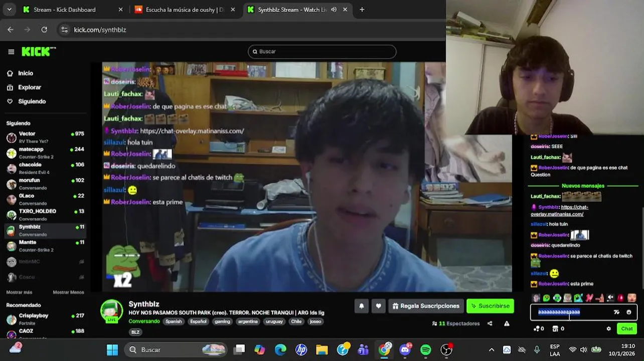The image size is (644, 361).
Task: Open Microsoft Edge from the taskbar
Action: click(x=280, y=349)
